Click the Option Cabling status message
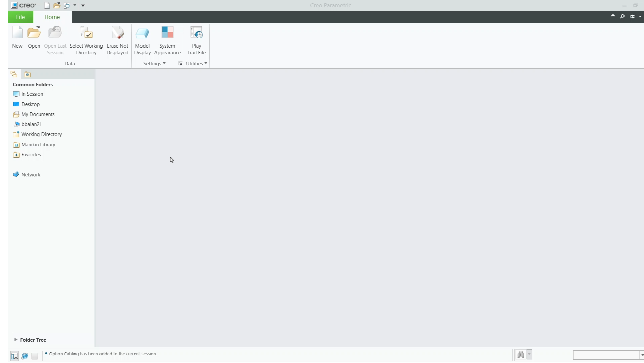 tap(103, 354)
